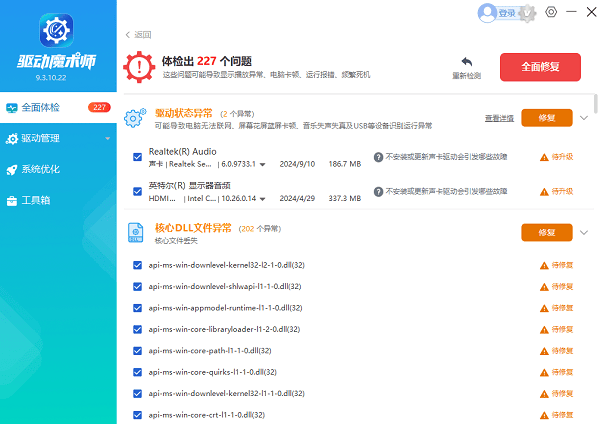600x424 pixels.
Task: Click the 英特尔(R) 显示器音频 driver name
Action: pyautogui.click(x=189, y=186)
